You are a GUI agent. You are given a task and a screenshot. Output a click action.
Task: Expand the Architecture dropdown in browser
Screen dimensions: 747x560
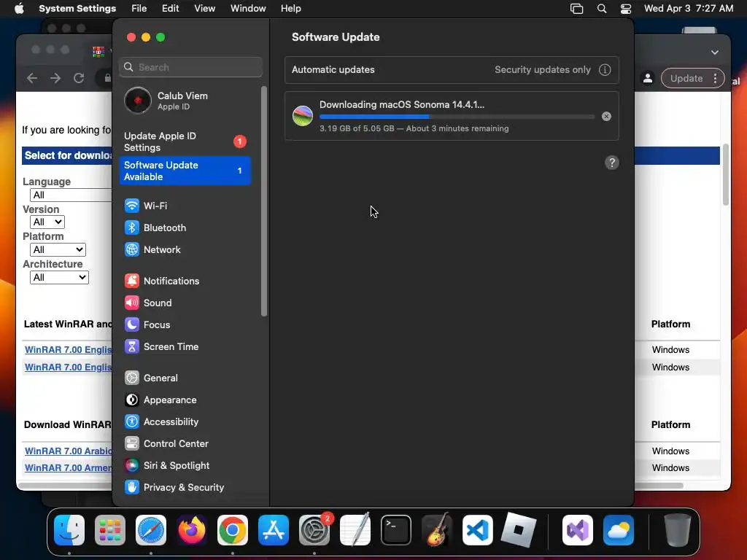pyautogui.click(x=59, y=277)
